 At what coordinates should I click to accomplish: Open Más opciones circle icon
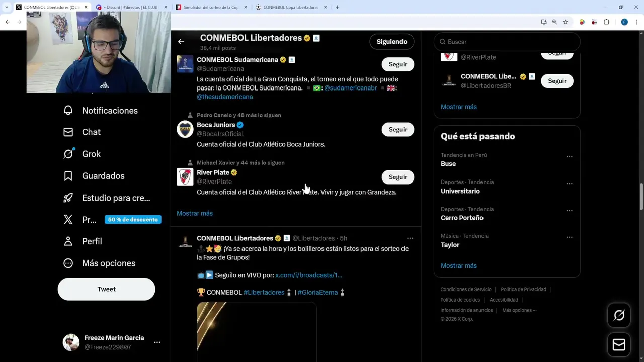coord(68,263)
